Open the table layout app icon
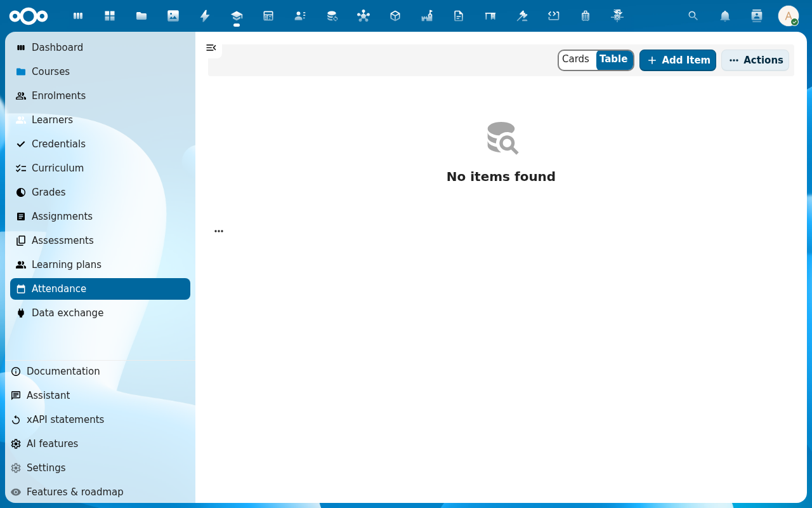Screen dimensions: 812x508 point(268,16)
